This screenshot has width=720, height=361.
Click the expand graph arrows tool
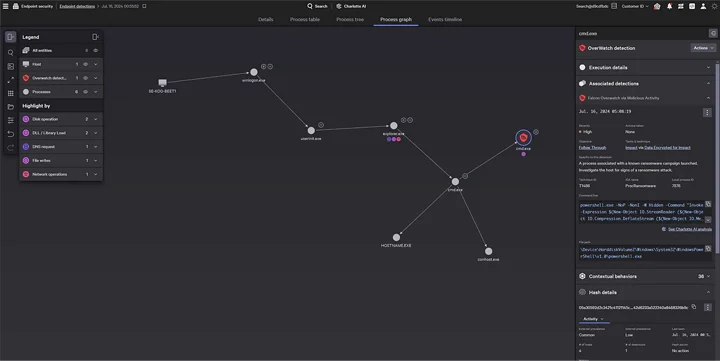[11, 80]
